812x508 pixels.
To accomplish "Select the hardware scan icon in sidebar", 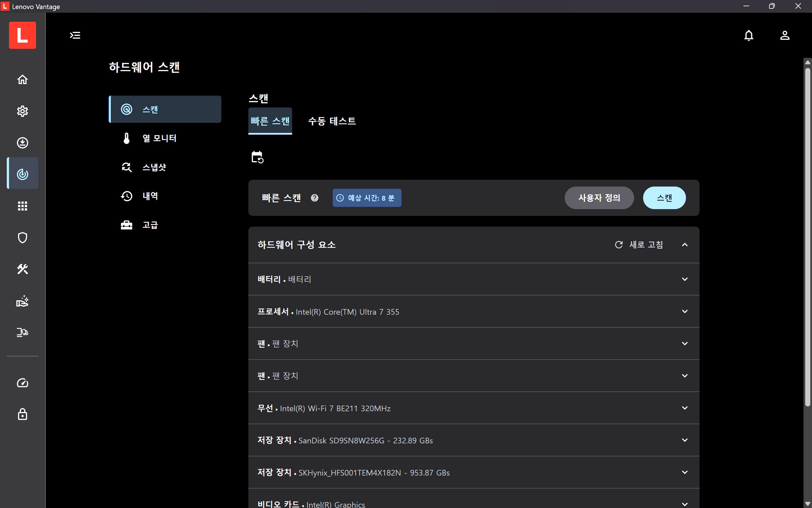I will click(22, 173).
